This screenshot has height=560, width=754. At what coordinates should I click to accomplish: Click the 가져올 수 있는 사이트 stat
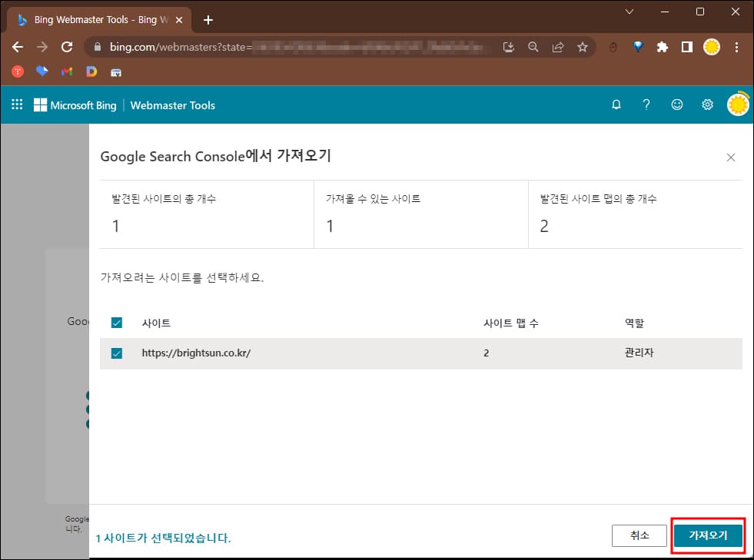point(420,214)
